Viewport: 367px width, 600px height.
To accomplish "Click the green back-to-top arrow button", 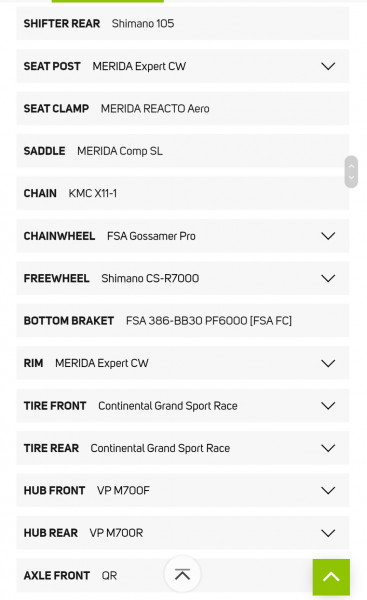I will (331, 577).
